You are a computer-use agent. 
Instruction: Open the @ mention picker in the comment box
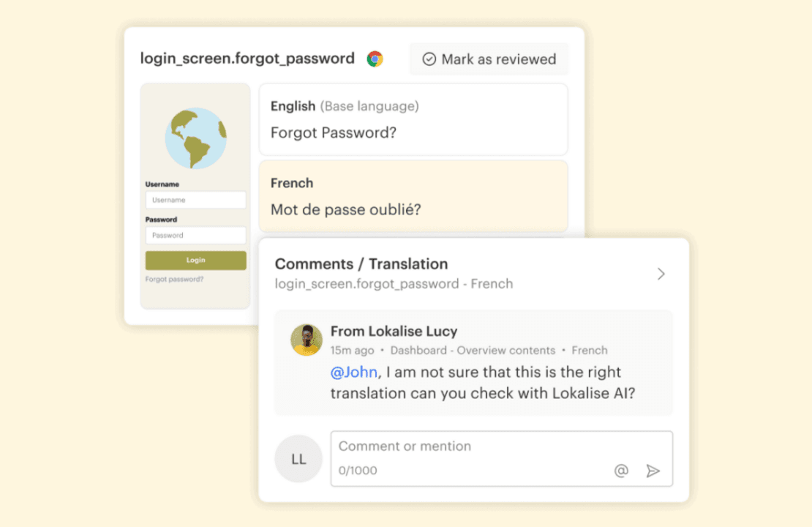pyautogui.click(x=621, y=471)
